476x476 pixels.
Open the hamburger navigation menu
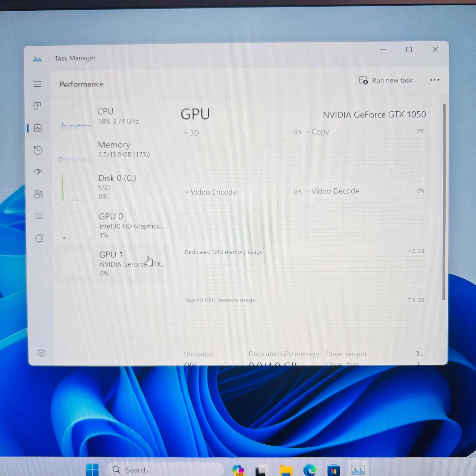click(x=37, y=84)
